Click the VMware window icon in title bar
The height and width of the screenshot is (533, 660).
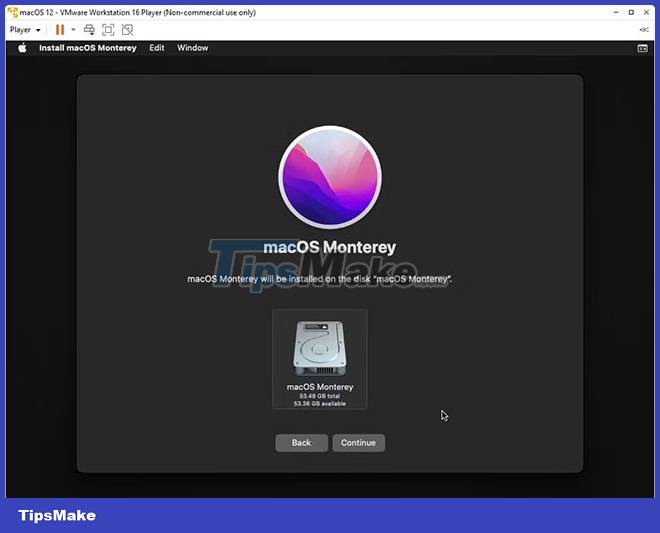13,12
